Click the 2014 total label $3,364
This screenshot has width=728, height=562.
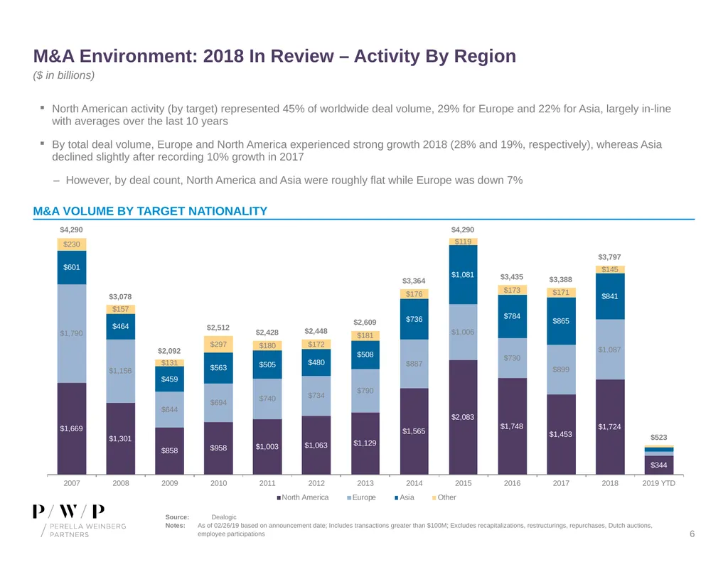(x=414, y=281)
